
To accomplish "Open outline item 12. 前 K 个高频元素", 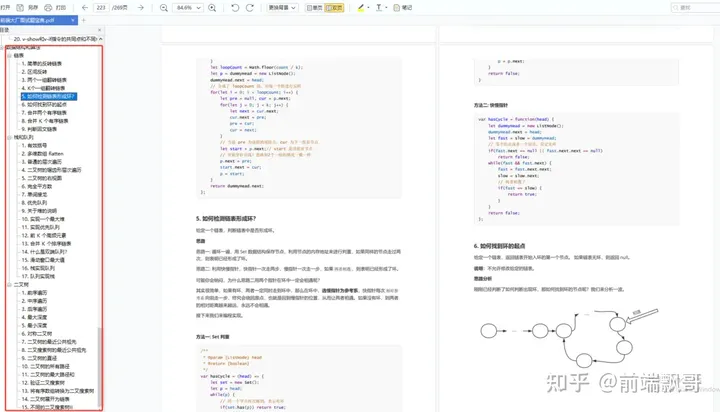I will point(44,236).
